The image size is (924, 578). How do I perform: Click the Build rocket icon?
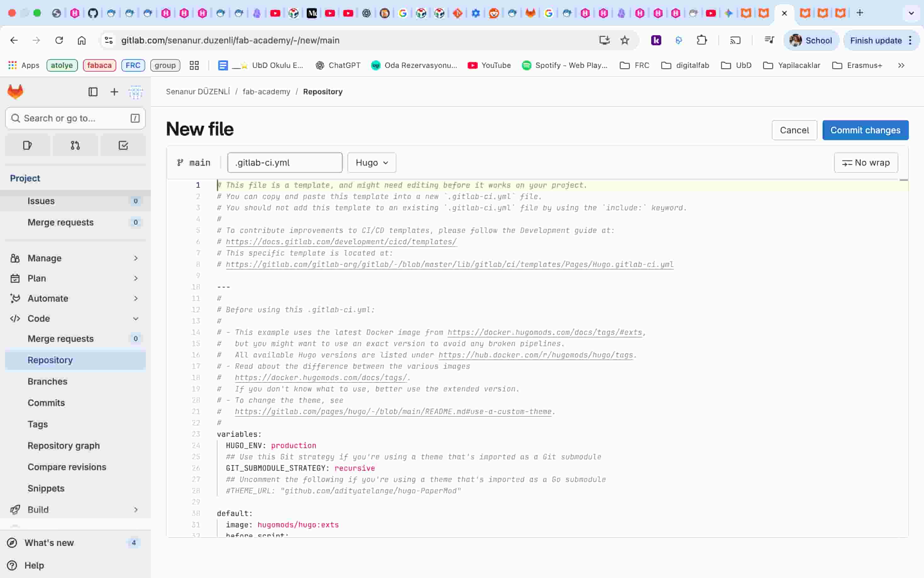(x=15, y=509)
